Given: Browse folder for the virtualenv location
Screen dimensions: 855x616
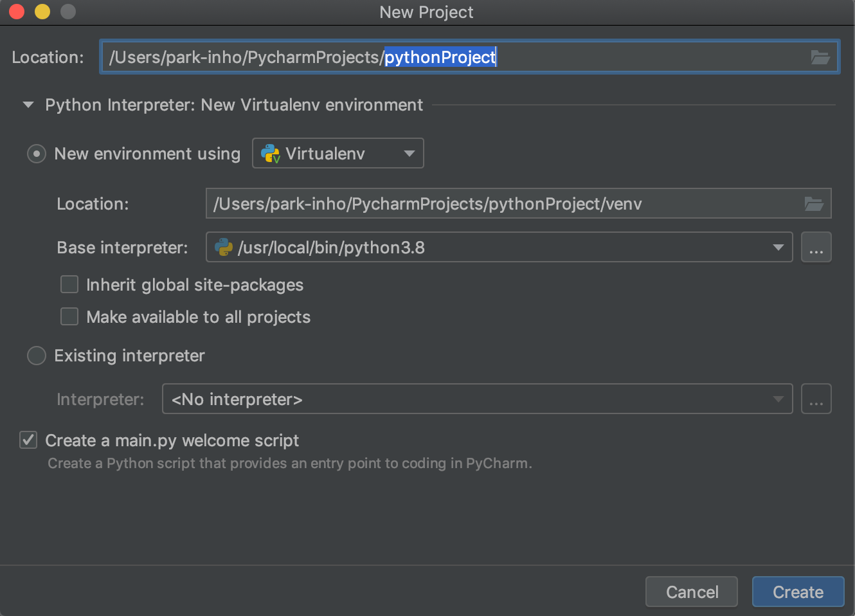Looking at the screenshot, I should tap(814, 204).
